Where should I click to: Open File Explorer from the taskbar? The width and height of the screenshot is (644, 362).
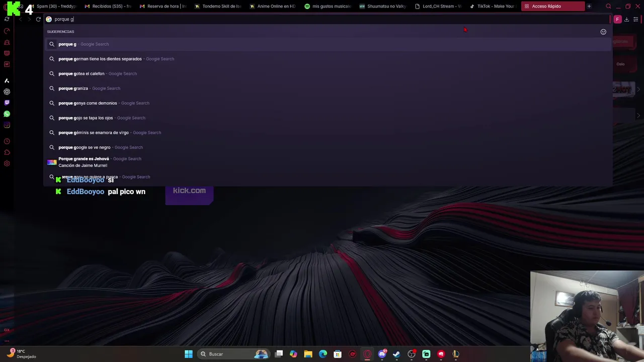pos(308,354)
